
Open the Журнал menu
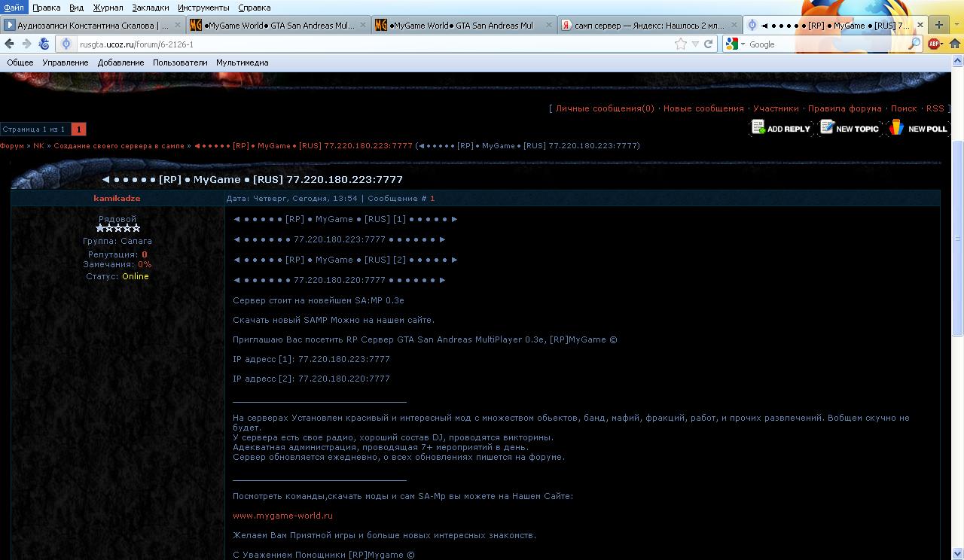pos(108,8)
